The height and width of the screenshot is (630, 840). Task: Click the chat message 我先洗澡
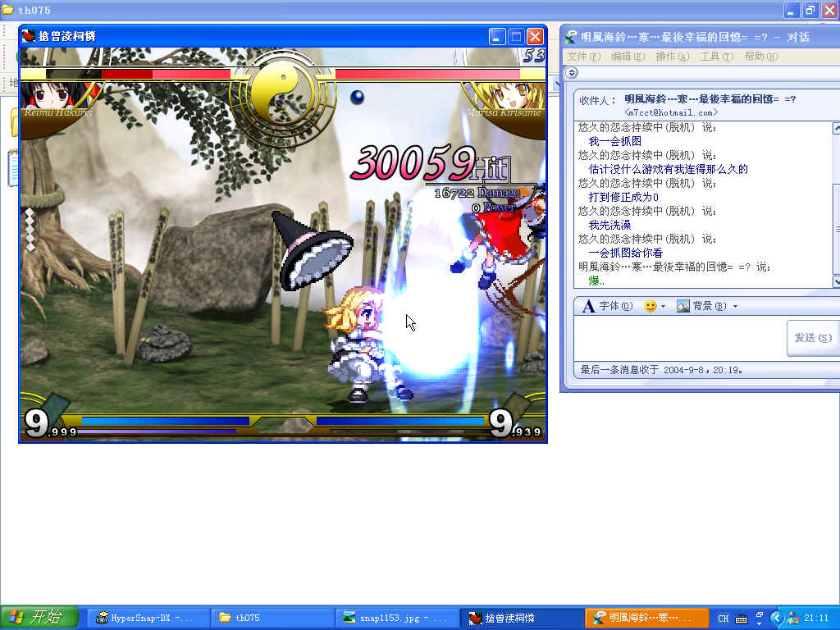(609, 225)
